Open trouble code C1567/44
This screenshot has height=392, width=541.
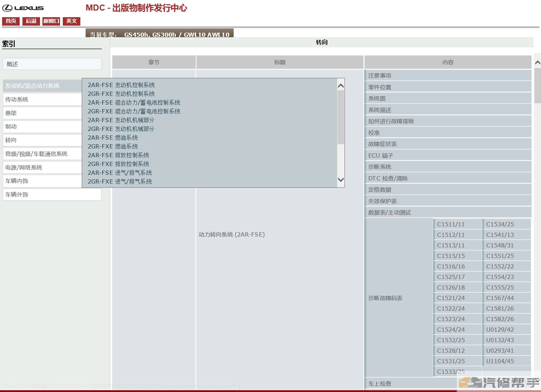507,298
